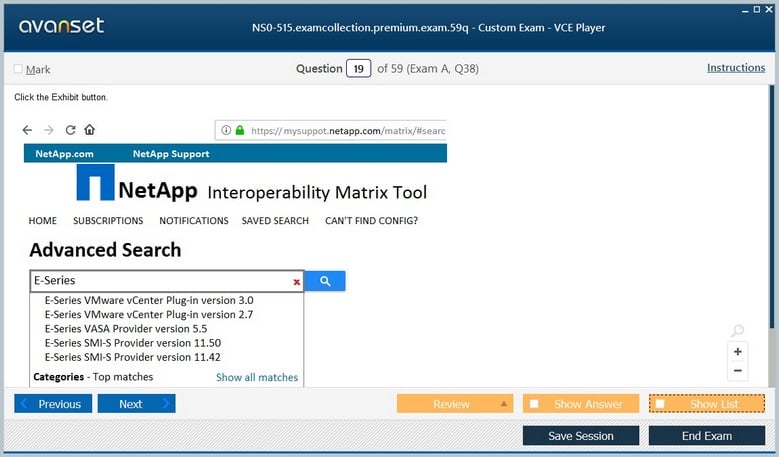Image resolution: width=779 pixels, height=457 pixels.
Task: Select E-Series VMware vCenter Plug-in version 3.0
Action: (x=149, y=301)
